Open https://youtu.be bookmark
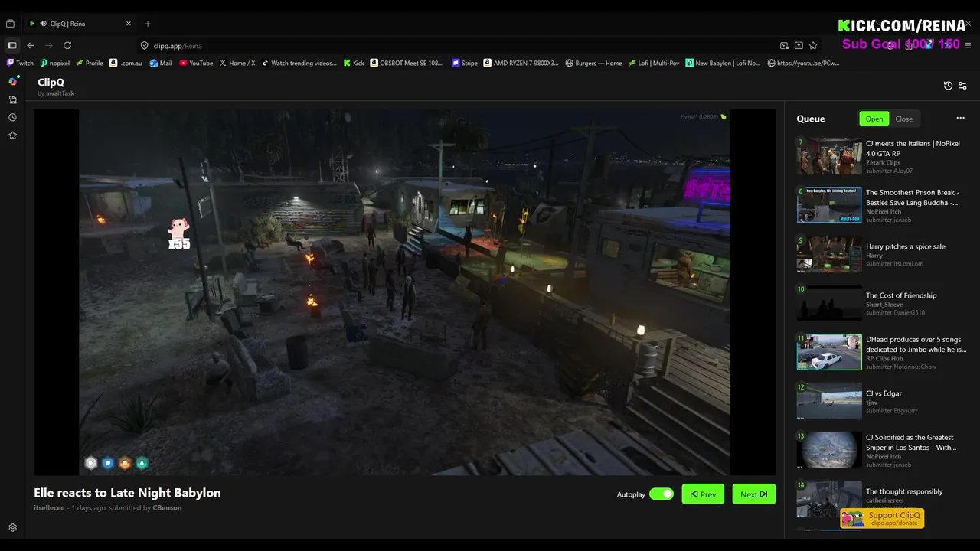 pyautogui.click(x=803, y=63)
